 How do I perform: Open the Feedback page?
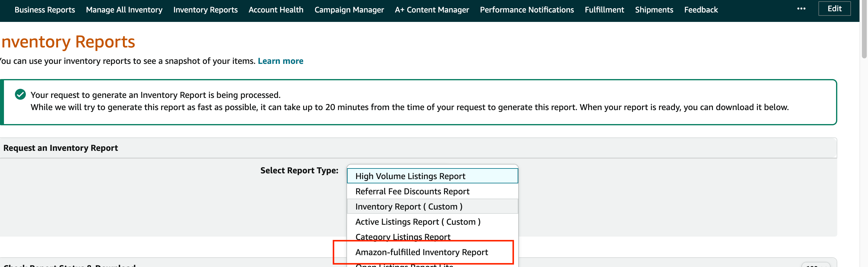click(x=701, y=10)
